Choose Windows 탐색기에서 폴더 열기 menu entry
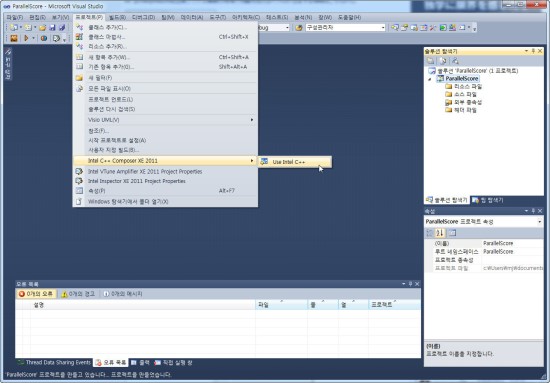The height and width of the screenshot is (383, 550). point(165,202)
